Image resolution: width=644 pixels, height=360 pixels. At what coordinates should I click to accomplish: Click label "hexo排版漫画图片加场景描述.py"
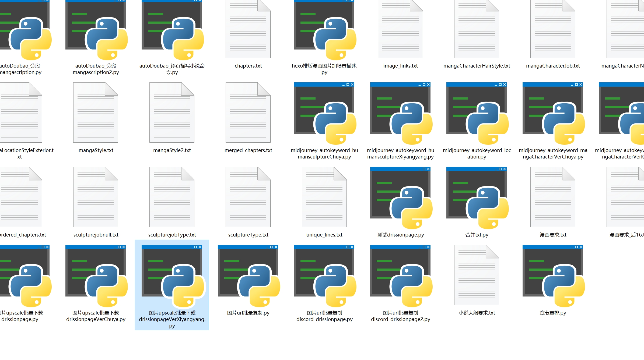point(324,69)
